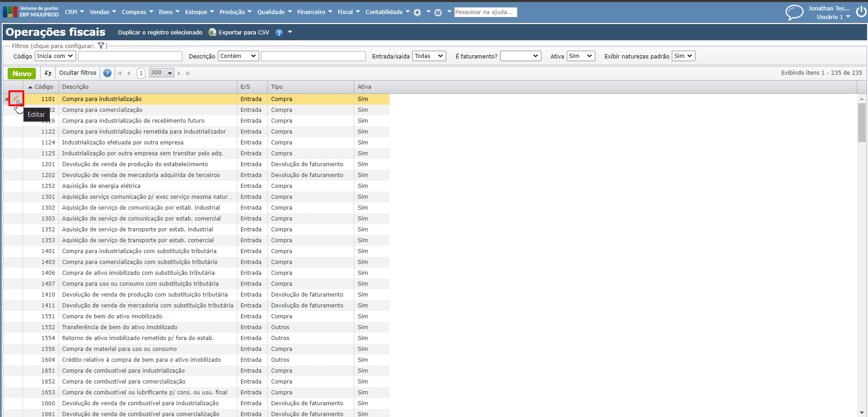Open the 'É faturamento?' dropdown

point(521,56)
